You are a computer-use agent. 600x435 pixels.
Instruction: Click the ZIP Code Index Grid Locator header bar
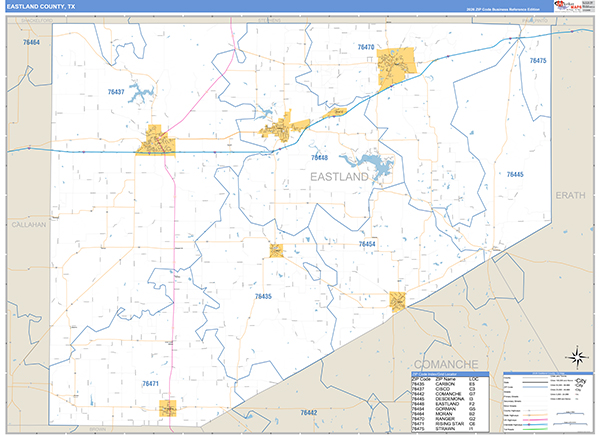click(x=450, y=374)
